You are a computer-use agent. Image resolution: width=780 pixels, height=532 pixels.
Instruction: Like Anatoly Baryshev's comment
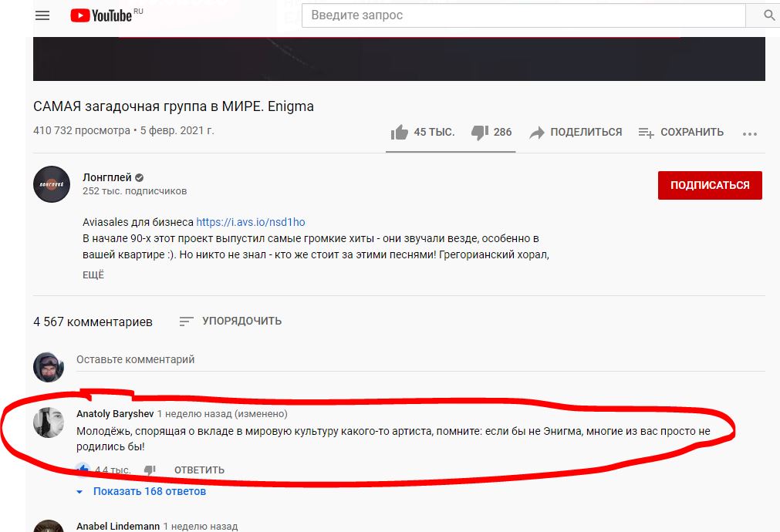[83, 470]
